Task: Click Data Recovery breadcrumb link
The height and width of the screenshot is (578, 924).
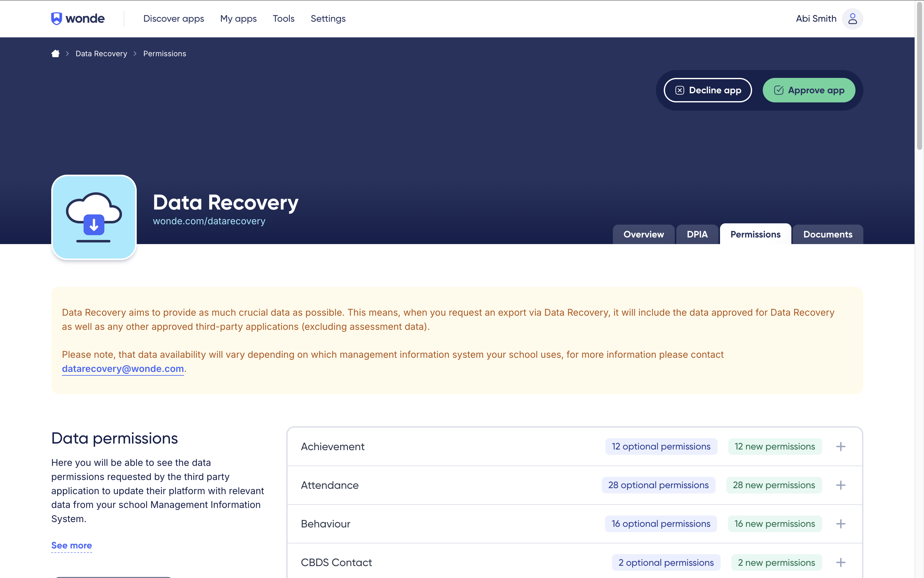Action: (x=101, y=53)
